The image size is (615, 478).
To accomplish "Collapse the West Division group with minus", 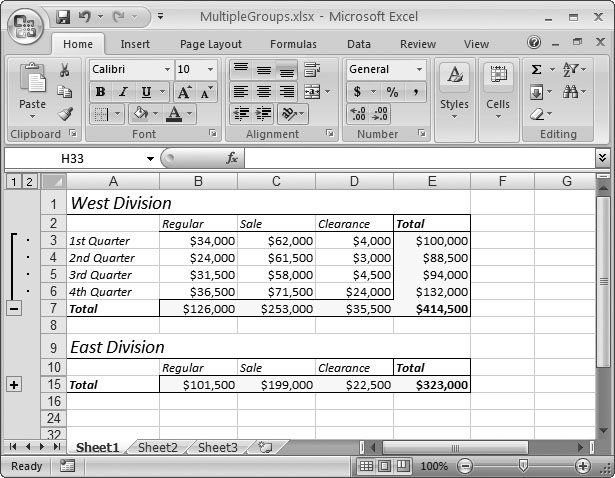I will coord(14,309).
